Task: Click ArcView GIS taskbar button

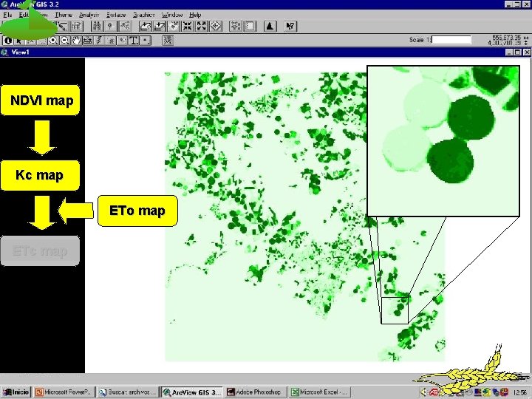Action: point(191,392)
